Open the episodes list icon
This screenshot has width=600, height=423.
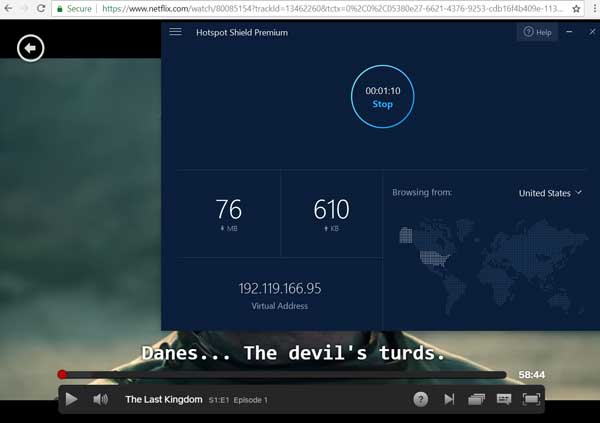click(476, 399)
